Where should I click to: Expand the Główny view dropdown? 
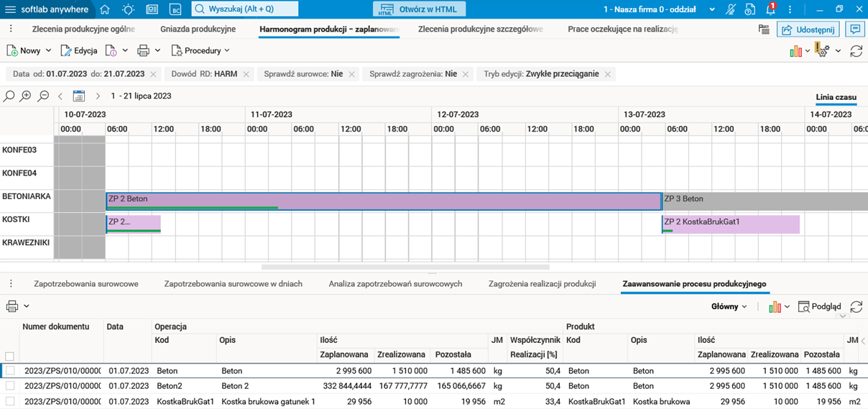click(729, 306)
